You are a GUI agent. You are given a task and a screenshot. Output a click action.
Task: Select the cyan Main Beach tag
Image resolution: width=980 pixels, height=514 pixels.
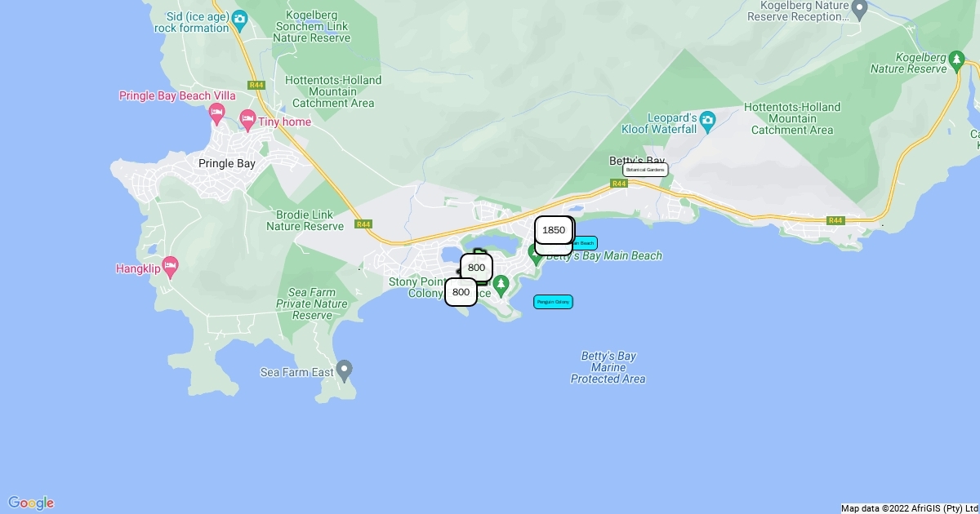[585, 243]
